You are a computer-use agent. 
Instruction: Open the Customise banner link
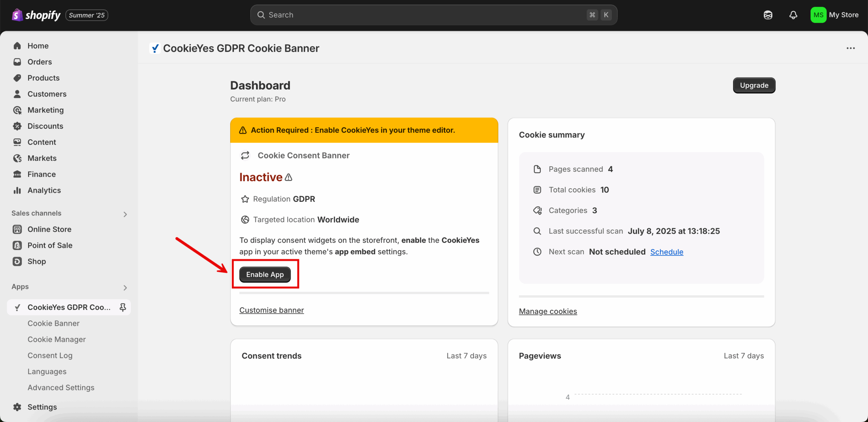(x=271, y=310)
